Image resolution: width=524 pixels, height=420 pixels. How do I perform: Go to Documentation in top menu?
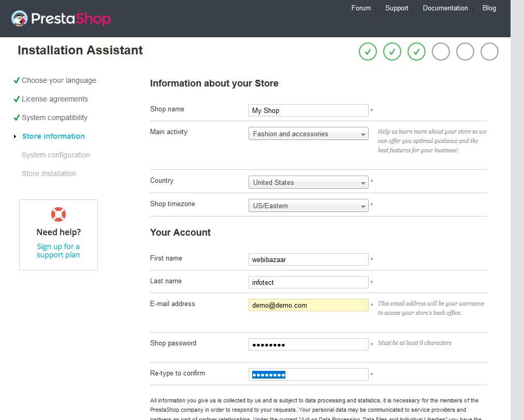(x=445, y=8)
